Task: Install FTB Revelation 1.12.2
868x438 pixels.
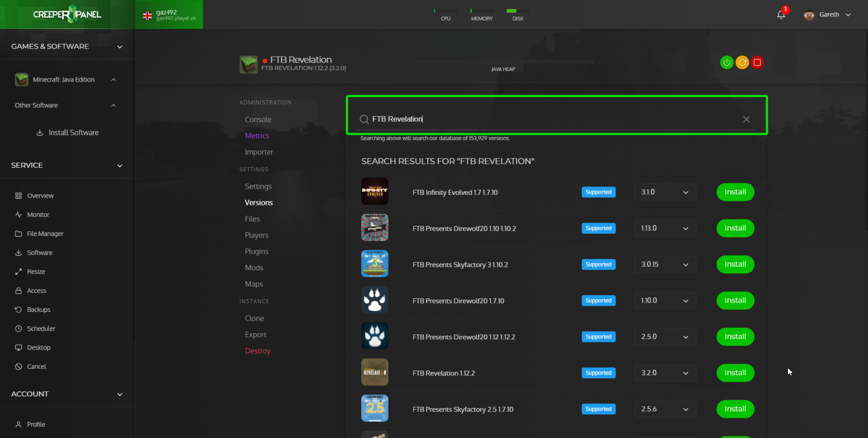Action: [735, 373]
